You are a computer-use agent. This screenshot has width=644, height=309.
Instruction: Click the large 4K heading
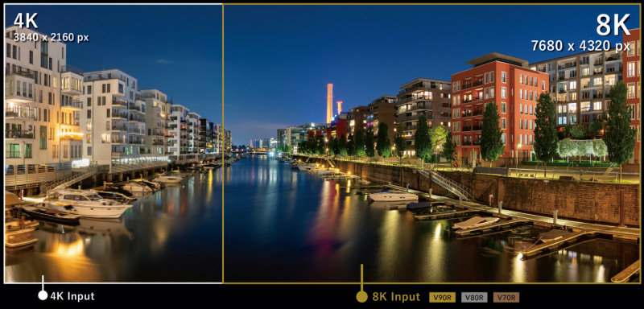26,20
